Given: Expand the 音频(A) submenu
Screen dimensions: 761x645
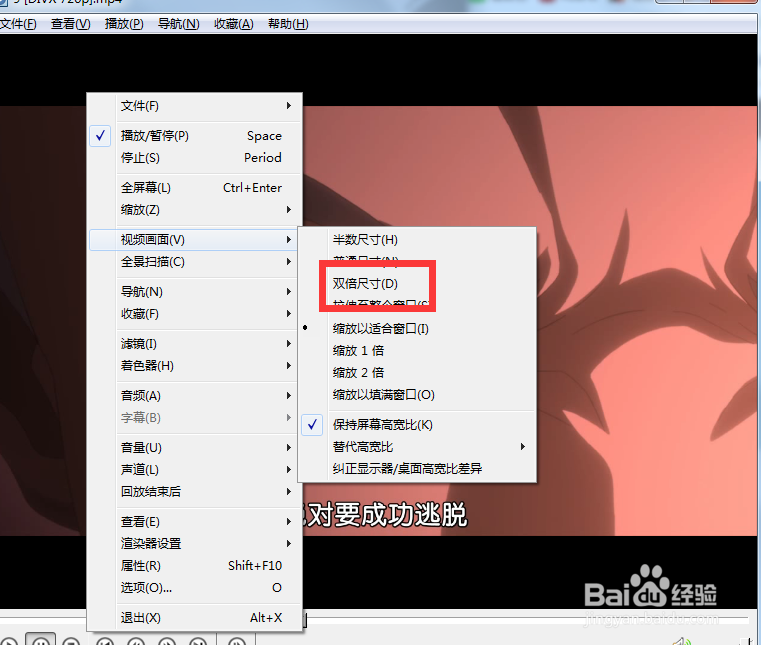Looking at the screenshot, I should tap(194, 396).
